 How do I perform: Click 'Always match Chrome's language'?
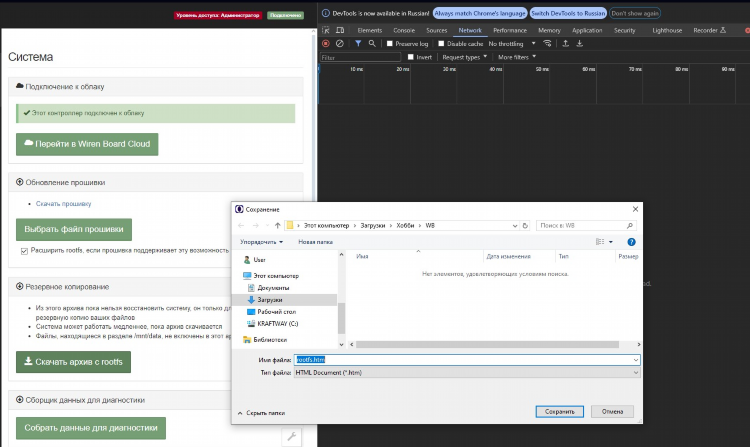pos(480,13)
